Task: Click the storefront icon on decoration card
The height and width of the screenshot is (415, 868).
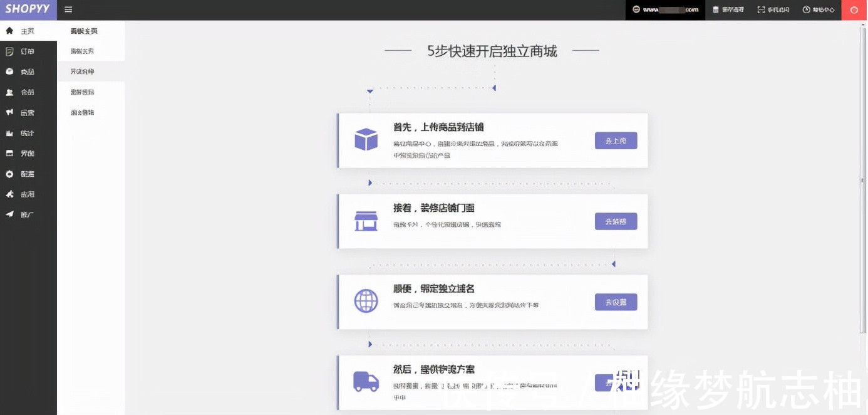Action: click(366, 221)
